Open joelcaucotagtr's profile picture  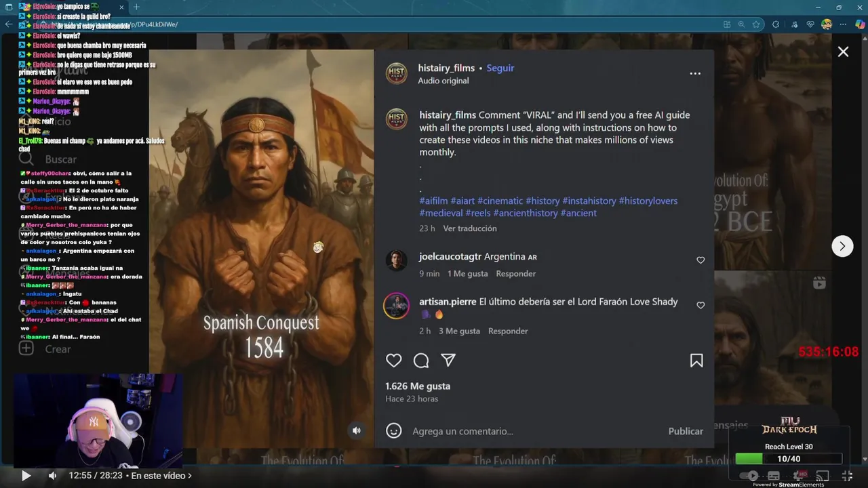click(x=397, y=260)
